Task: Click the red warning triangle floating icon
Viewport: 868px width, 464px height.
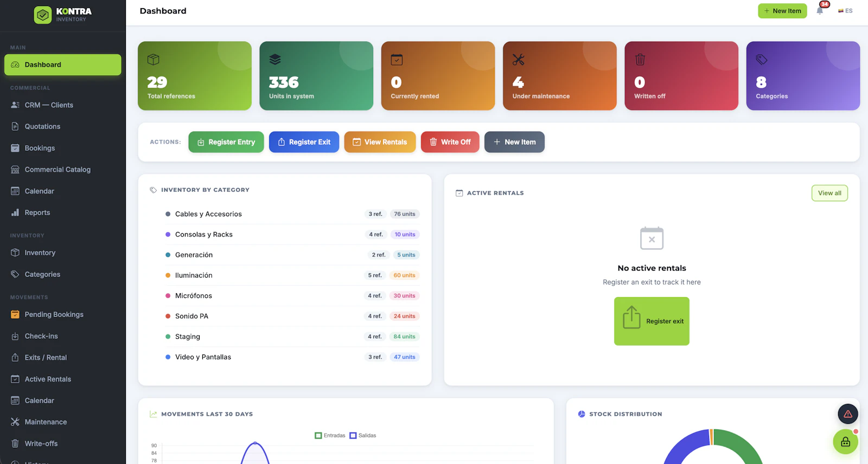Action: coord(848,414)
